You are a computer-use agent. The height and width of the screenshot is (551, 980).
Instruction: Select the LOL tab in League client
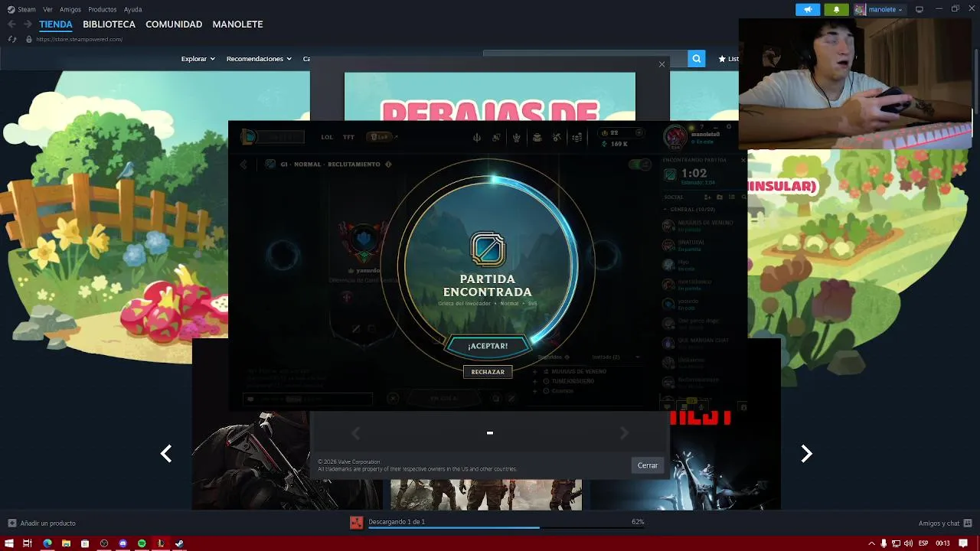tap(327, 137)
